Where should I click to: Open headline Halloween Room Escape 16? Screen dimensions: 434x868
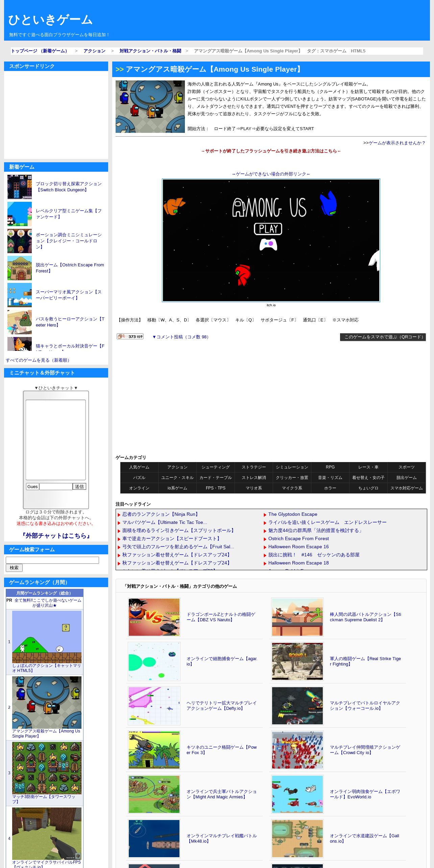[298, 547]
